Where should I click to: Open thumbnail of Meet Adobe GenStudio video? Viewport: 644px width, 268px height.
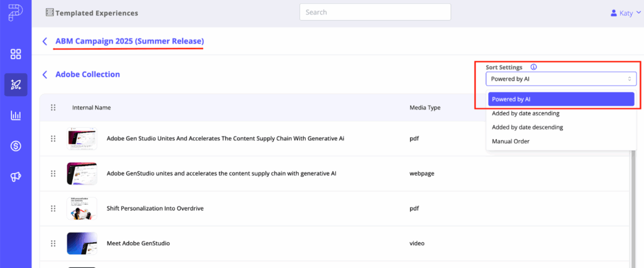click(82, 243)
